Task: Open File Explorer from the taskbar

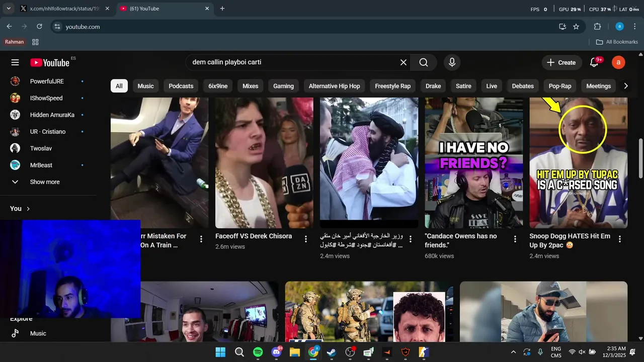Action: click(294, 352)
